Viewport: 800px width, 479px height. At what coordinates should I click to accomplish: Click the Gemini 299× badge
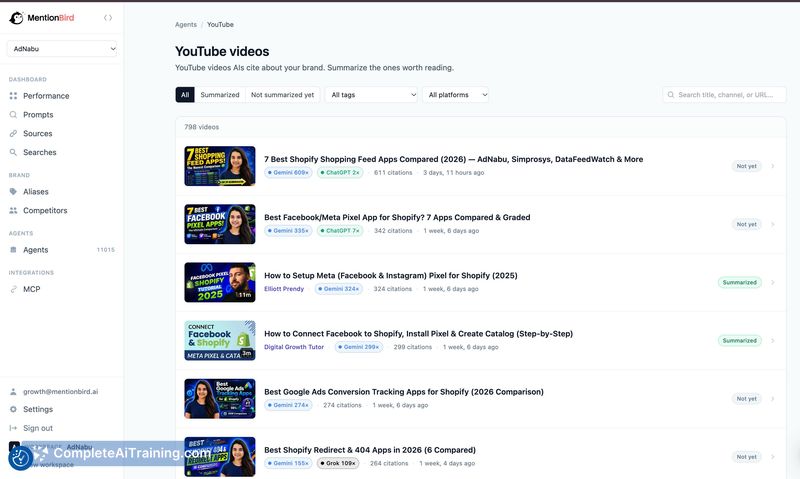pos(359,347)
